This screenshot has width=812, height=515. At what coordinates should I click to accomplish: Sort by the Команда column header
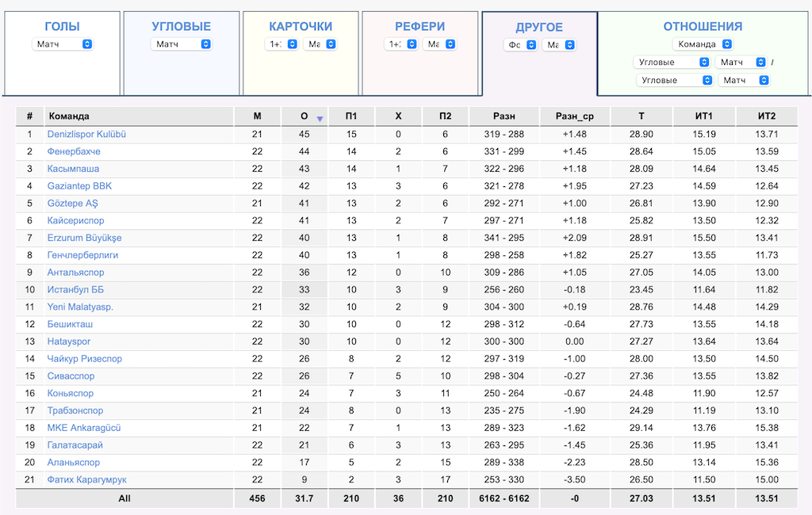[x=139, y=116]
